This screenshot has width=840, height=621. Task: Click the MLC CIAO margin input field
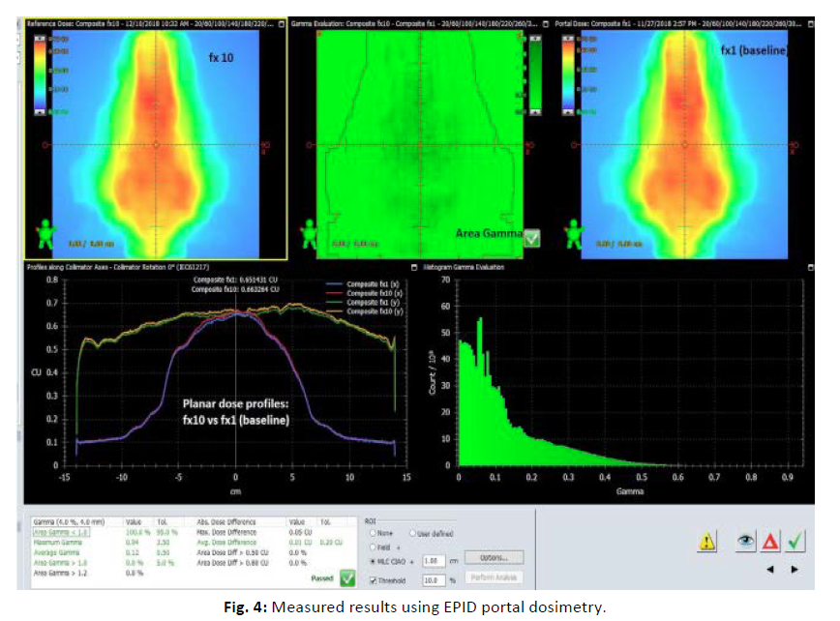tap(433, 560)
